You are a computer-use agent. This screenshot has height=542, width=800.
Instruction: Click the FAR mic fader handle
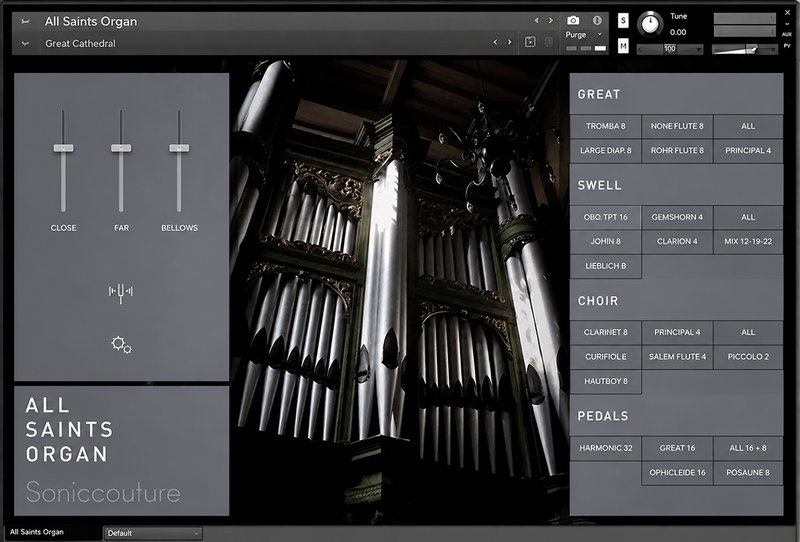pyautogui.click(x=121, y=148)
